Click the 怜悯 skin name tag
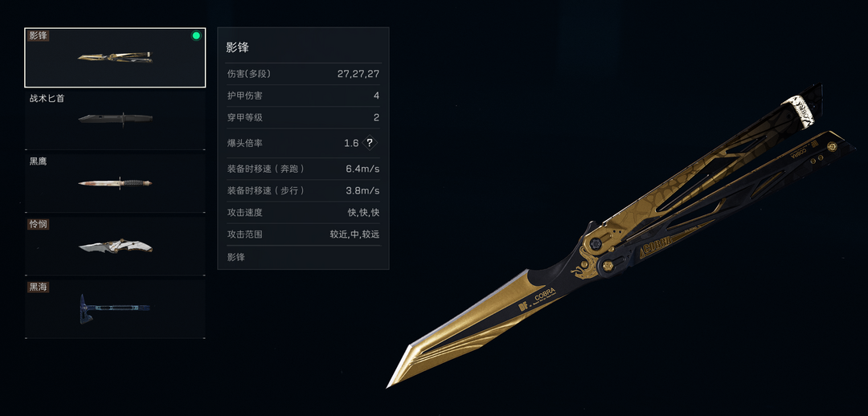Screen dimensions: 868x416 pos(39,224)
